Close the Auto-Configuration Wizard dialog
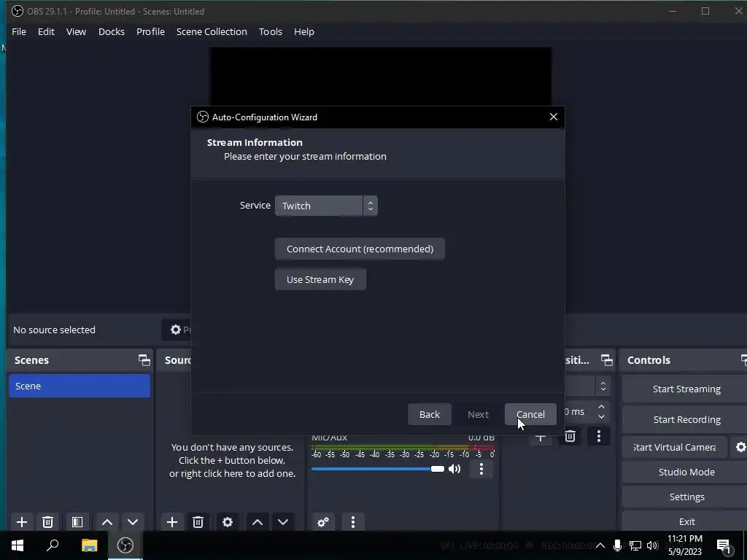The width and height of the screenshot is (747, 560). pyautogui.click(x=553, y=117)
